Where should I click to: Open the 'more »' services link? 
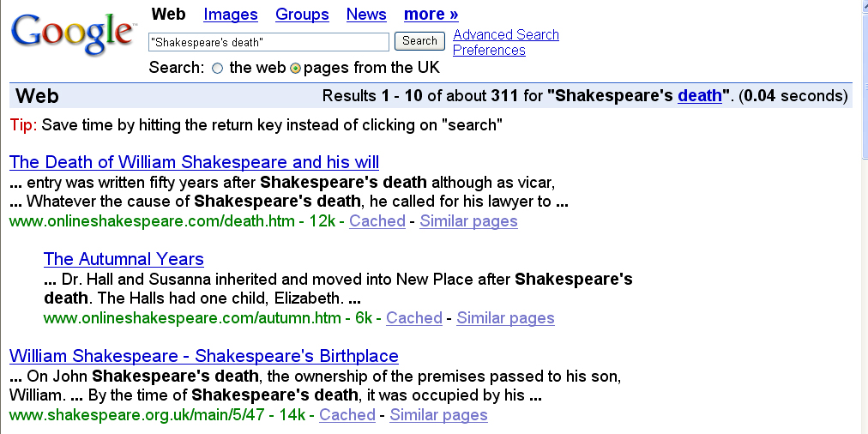[x=431, y=15]
